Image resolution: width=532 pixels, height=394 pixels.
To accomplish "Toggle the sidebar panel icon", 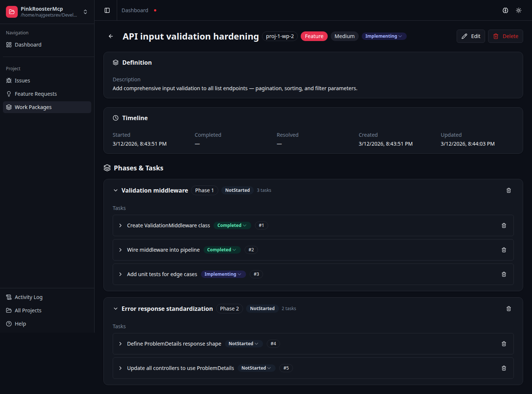I will (107, 10).
